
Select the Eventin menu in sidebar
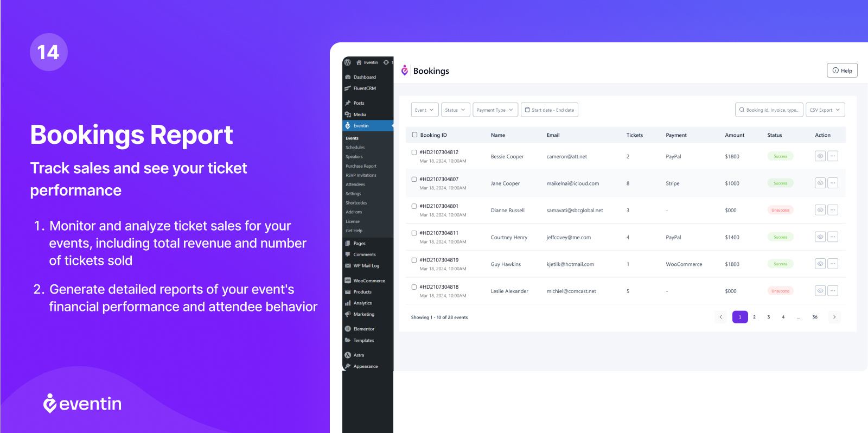click(368, 125)
